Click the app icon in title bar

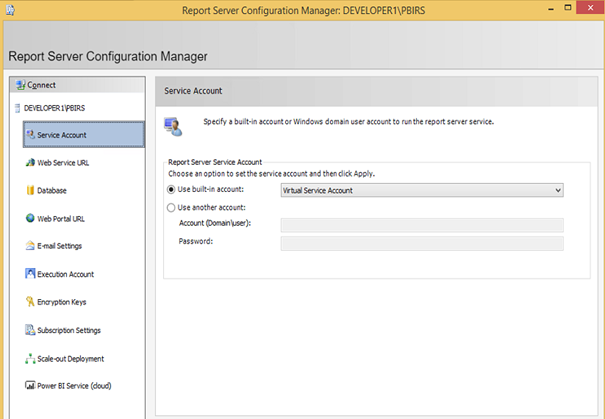(10, 10)
